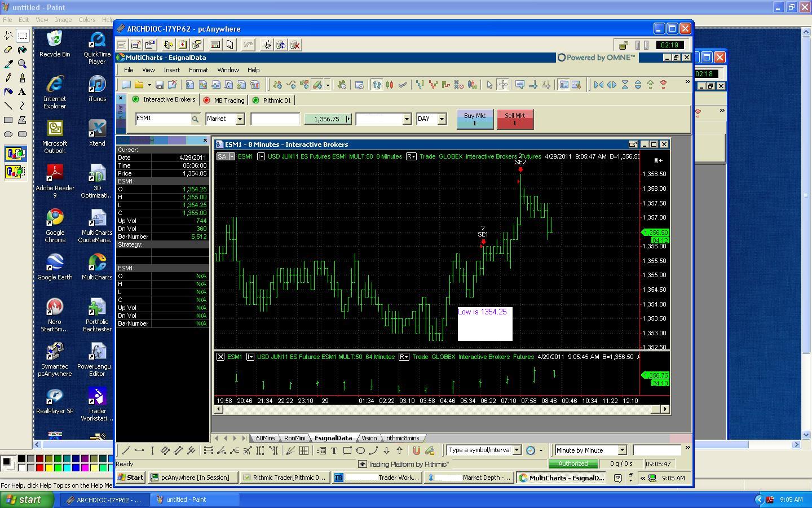Click the lock icon in pcAnywhere toolbar
This screenshot has width=812, height=508.
tap(623, 45)
